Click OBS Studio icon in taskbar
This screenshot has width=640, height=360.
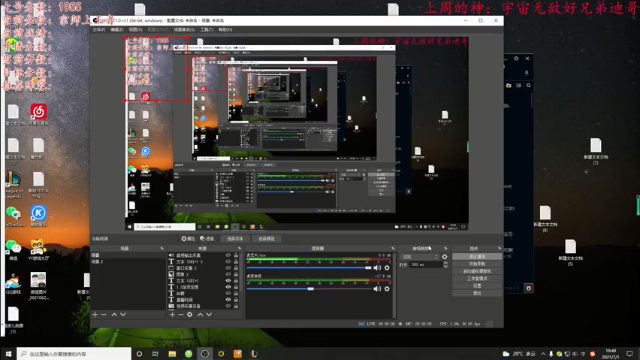pyautogui.click(x=205, y=354)
